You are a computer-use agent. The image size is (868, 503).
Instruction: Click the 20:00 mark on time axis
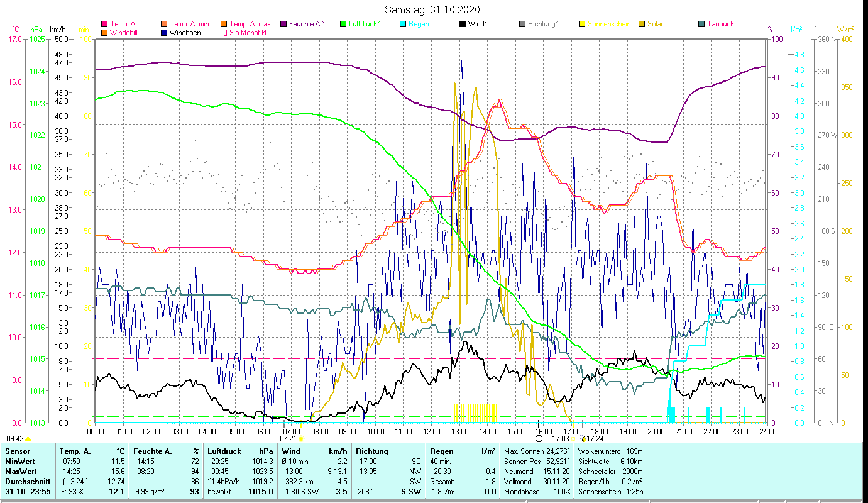[656, 432]
